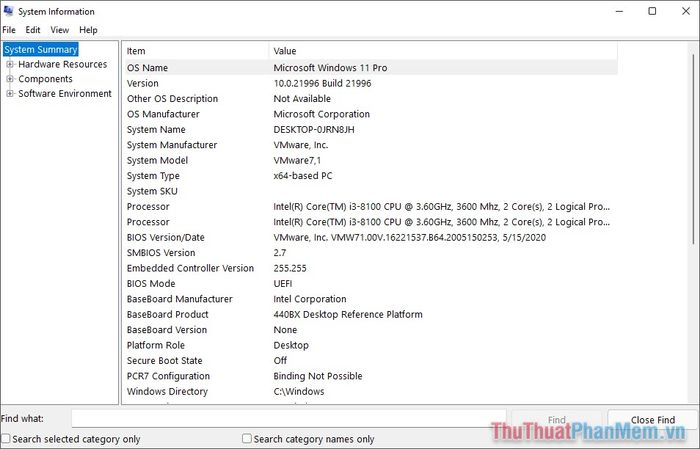
Task: Click the Close Find button
Action: (652, 420)
